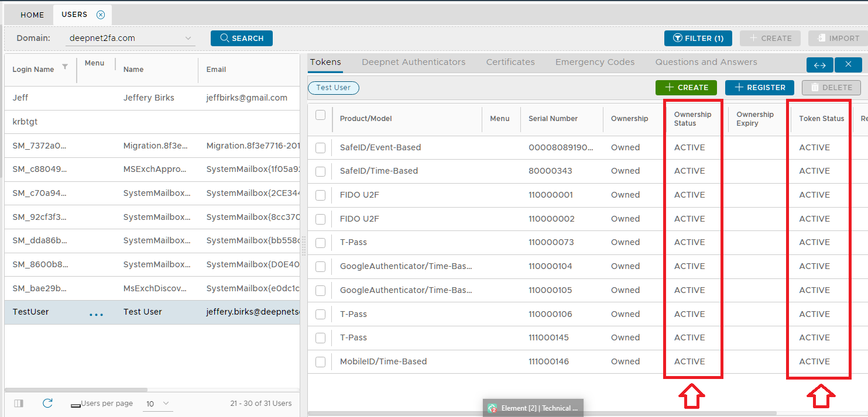The image size is (868, 417).
Task: Switch to the Deepnet Authenticators tab
Action: (413, 62)
